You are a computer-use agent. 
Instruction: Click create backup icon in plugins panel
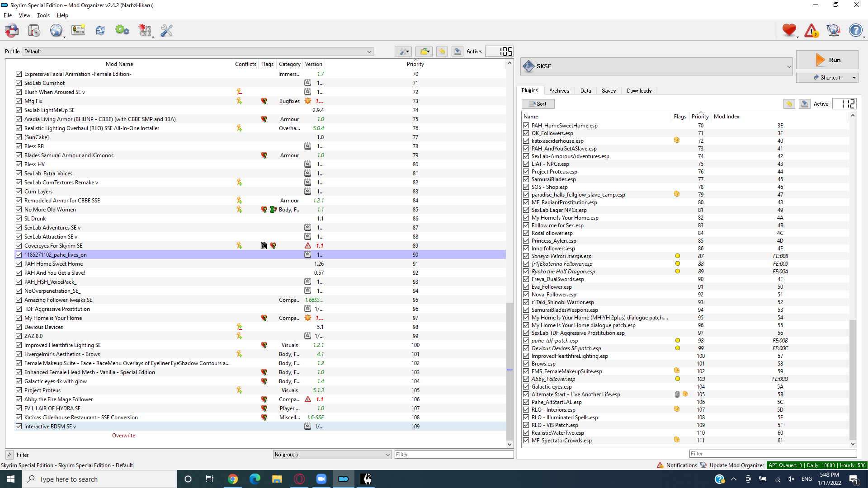(x=805, y=104)
